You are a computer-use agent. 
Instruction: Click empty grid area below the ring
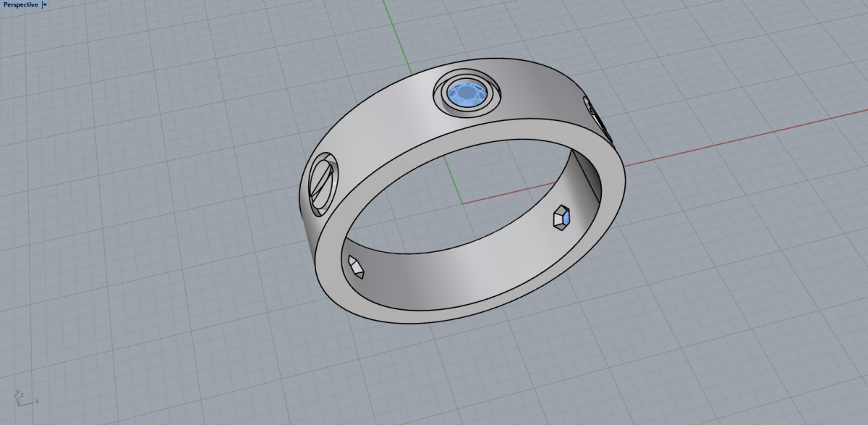pyautogui.click(x=434, y=376)
